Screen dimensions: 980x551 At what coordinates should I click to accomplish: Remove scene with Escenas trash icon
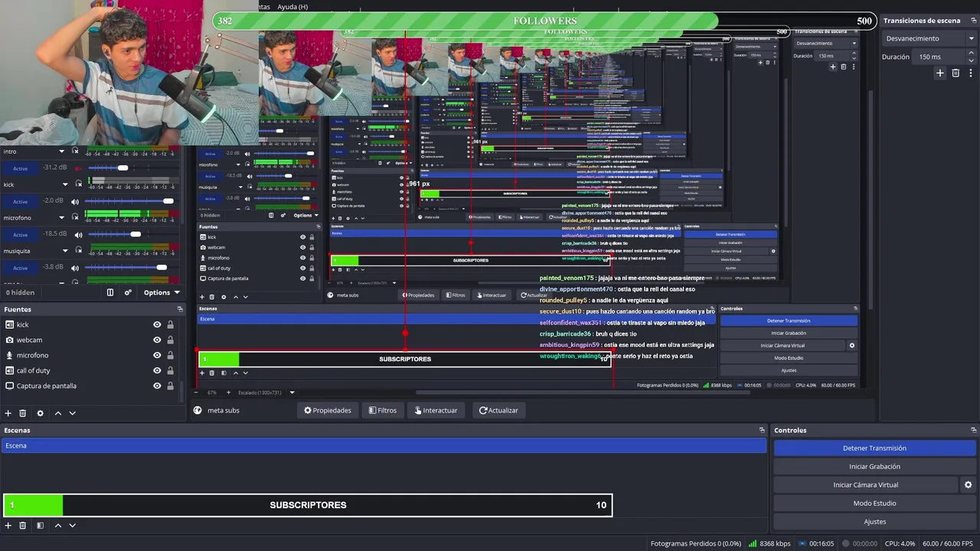[23, 526]
